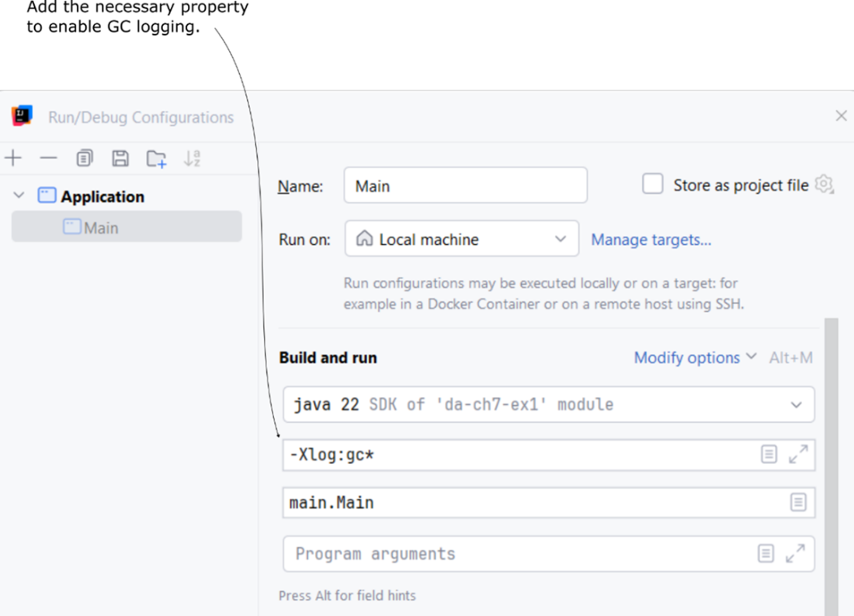
Task: Select the Main configuration in tree
Action: click(101, 227)
